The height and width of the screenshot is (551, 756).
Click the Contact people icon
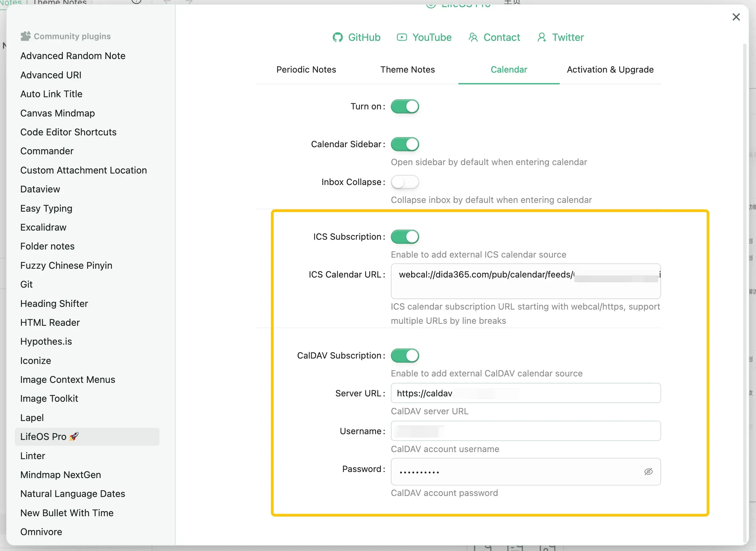click(473, 37)
